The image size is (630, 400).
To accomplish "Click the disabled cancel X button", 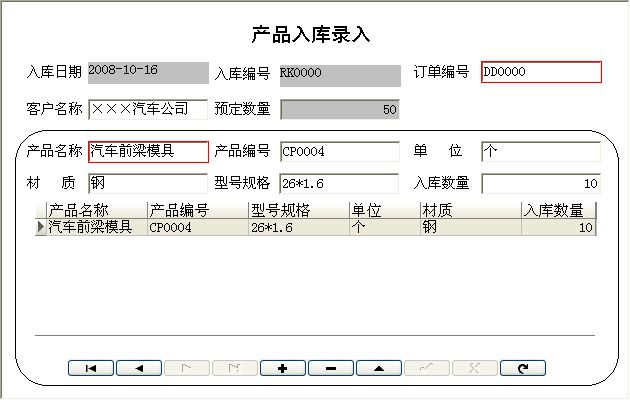I will tap(475, 368).
